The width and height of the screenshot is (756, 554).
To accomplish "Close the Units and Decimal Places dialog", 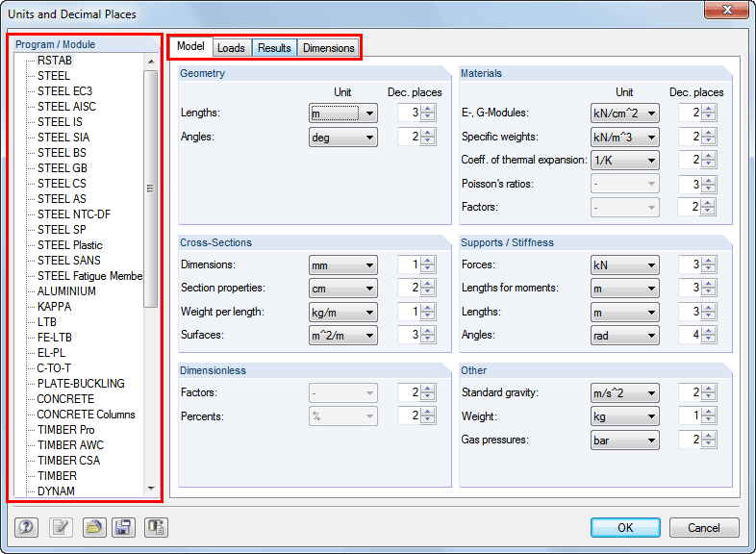I will (x=726, y=10).
